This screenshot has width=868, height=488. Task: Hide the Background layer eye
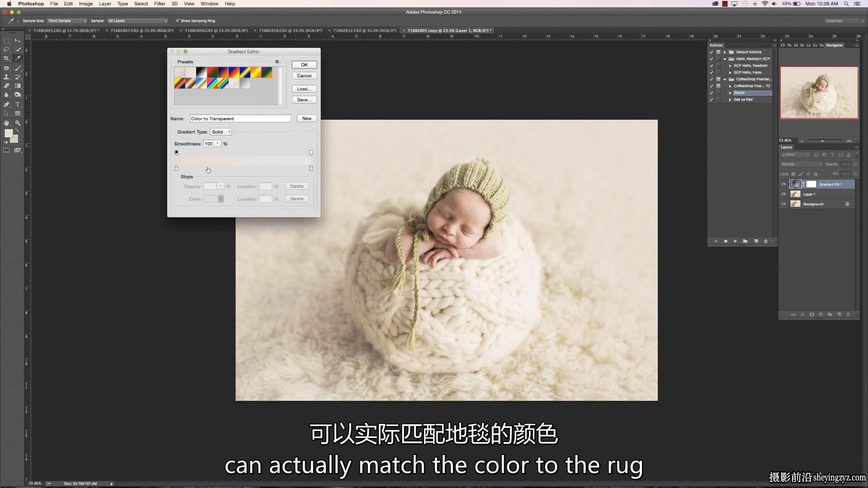pyautogui.click(x=783, y=204)
